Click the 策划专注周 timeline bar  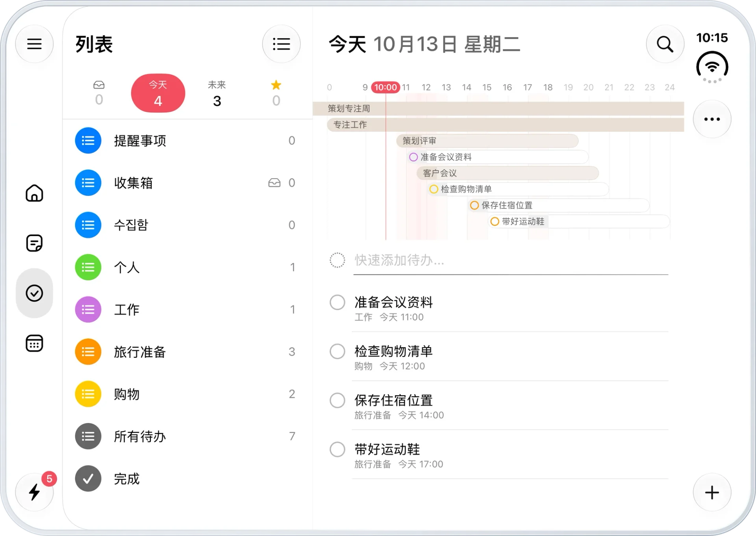498,108
